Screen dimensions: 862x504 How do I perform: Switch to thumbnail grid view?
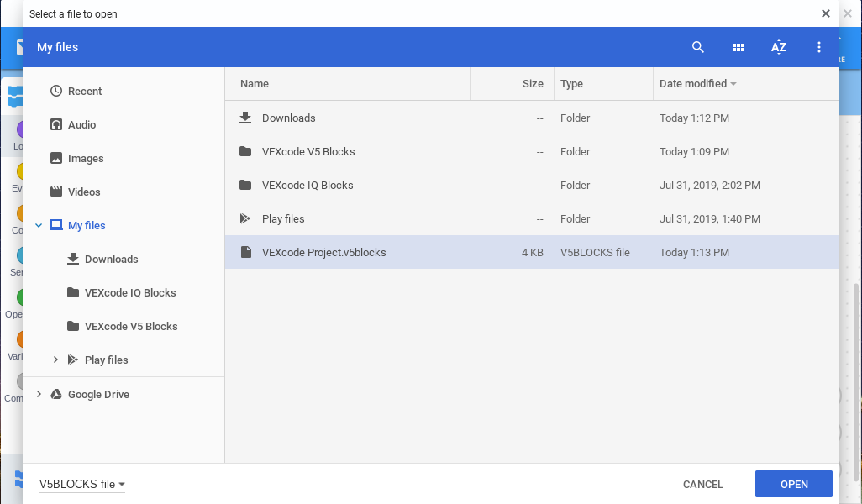coord(738,47)
